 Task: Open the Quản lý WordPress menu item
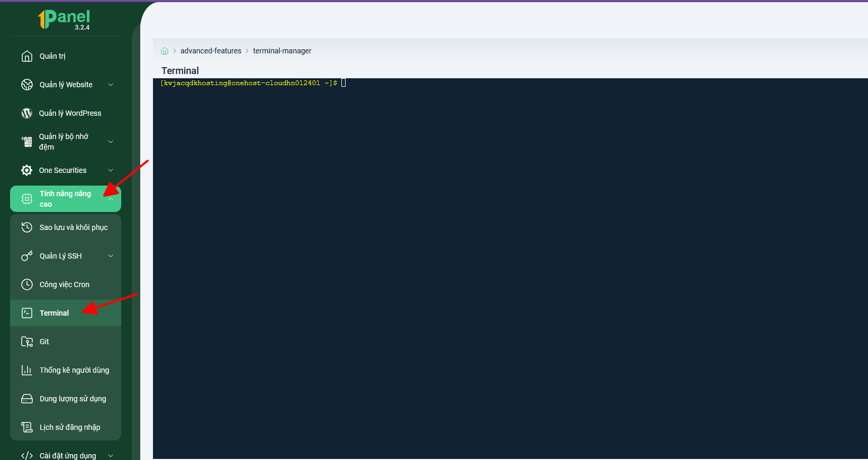tap(66, 113)
